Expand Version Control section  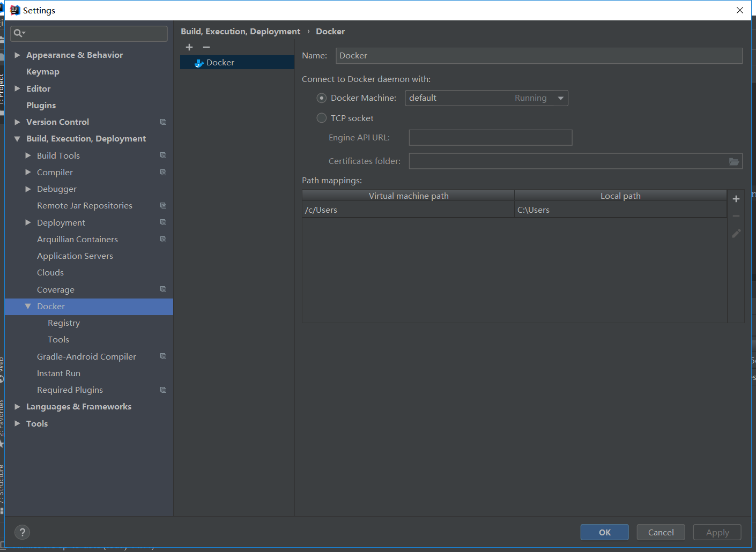coord(17,122)
